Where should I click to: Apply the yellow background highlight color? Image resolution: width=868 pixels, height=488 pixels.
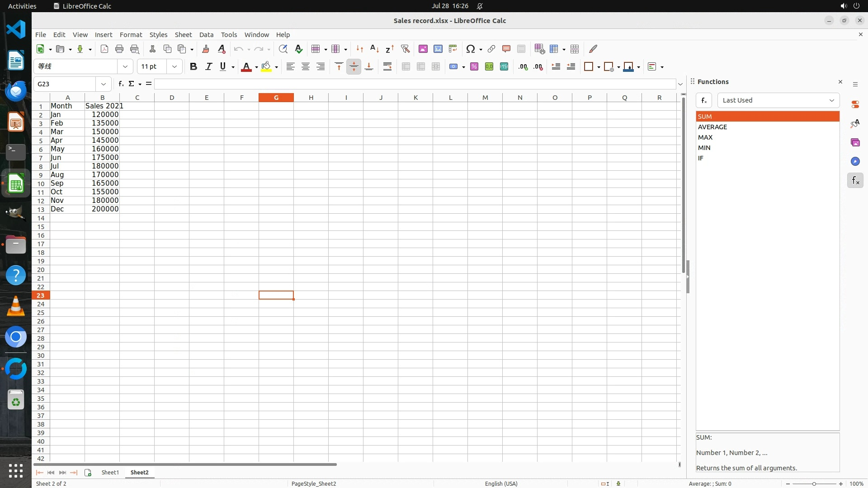[266, 66]
